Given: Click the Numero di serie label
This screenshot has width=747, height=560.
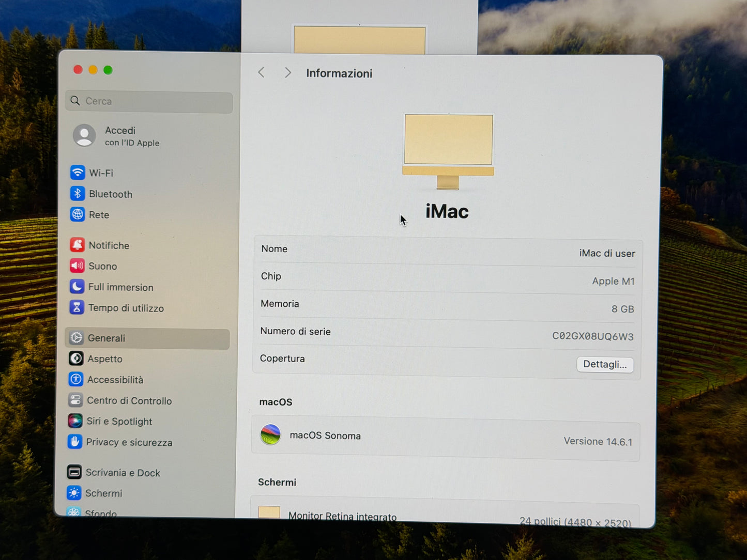Looking at the screenshot, I should coord(295,331).
